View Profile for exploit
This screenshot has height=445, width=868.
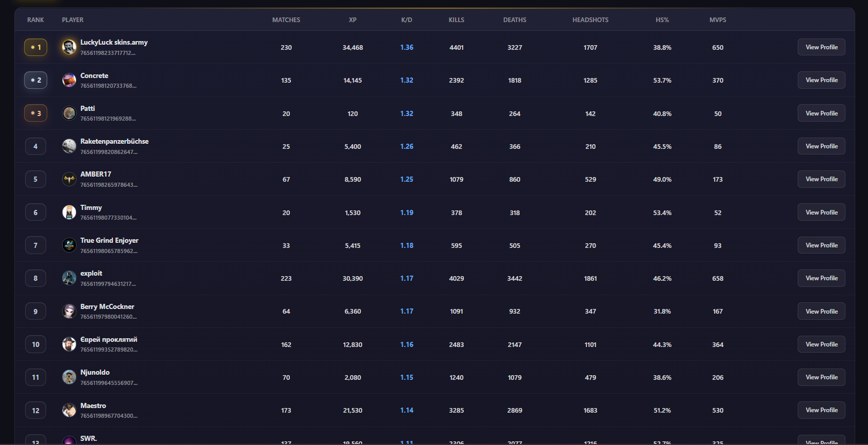click(821, 278)
